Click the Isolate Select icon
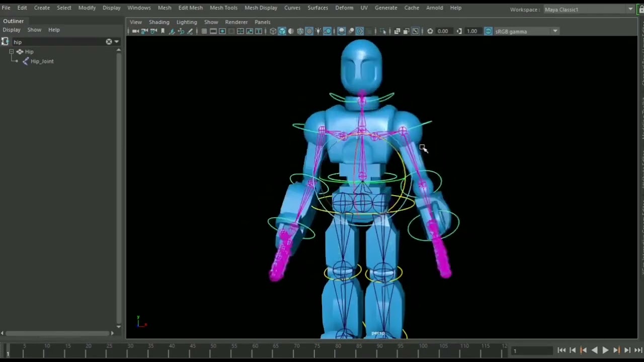644x362 pixels. [x=383, y=31]
